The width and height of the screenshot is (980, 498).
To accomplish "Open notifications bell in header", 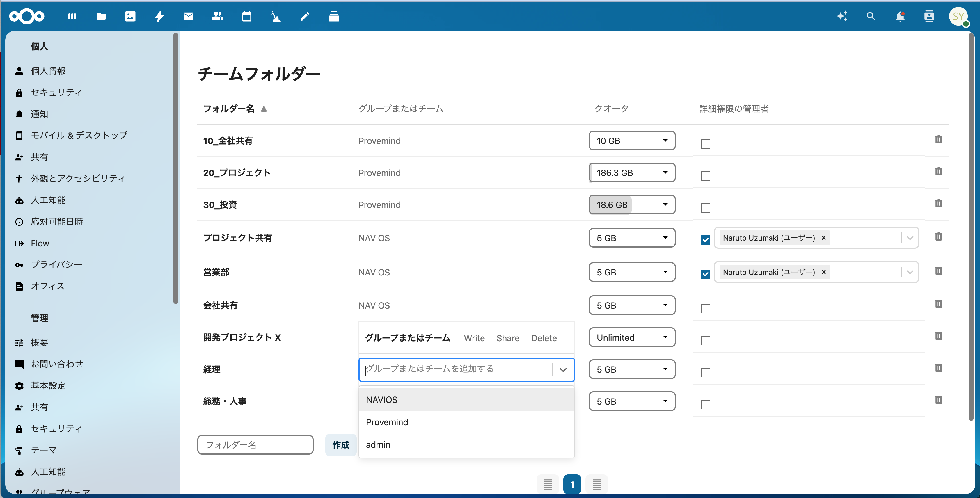I will (x=900, y=16).
